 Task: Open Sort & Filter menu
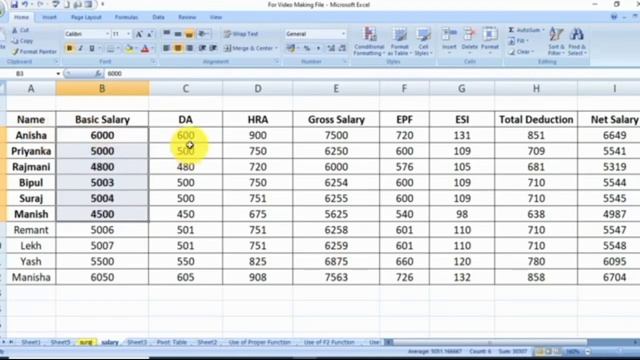556,41
